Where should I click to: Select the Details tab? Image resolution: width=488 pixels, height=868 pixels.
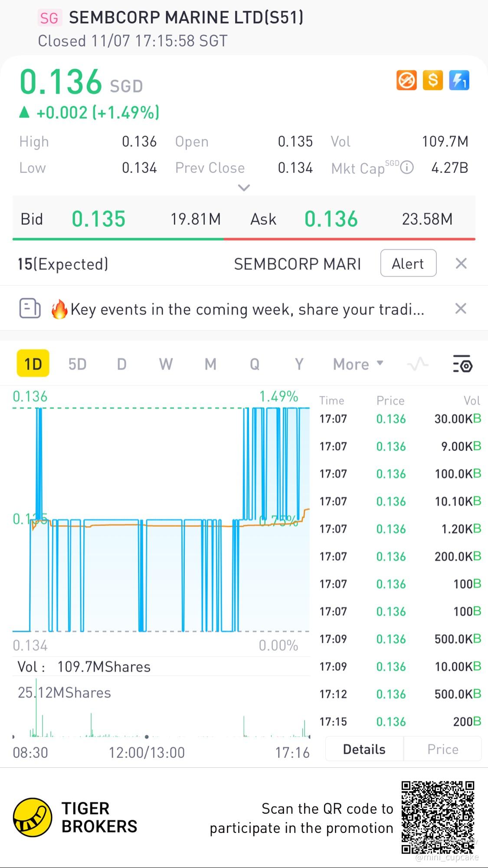coord(364,749)
